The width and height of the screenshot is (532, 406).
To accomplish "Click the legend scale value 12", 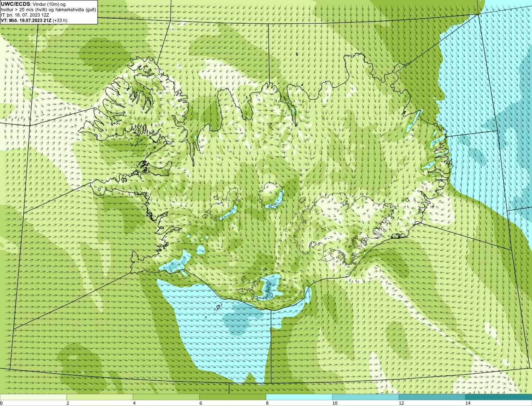I will coord(401,403).
